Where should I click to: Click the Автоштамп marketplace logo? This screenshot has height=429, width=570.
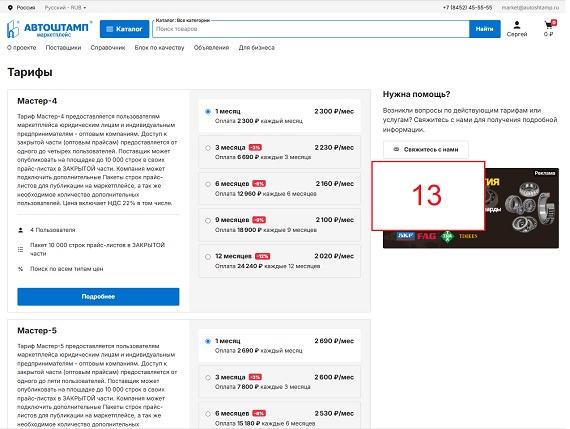[49, 29]
